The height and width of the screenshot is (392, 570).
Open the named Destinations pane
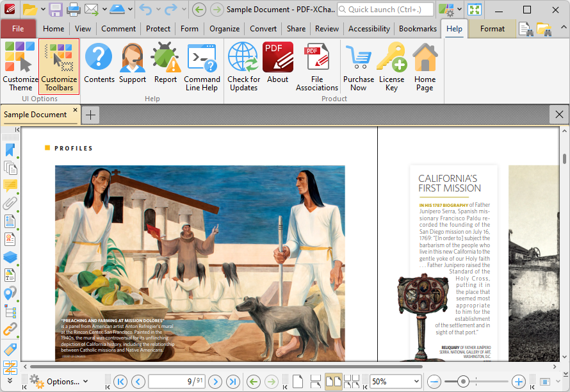tap(10, 293)
